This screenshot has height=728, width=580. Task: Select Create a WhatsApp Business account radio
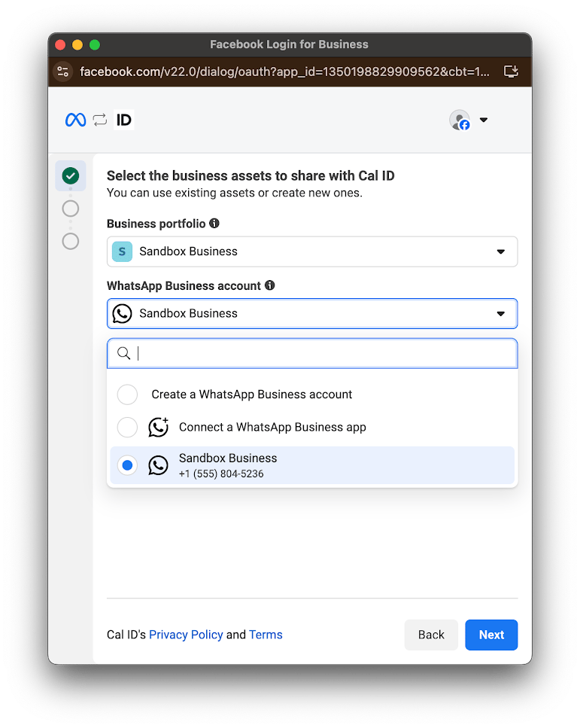pyautogui.click(x=127, y=394)
